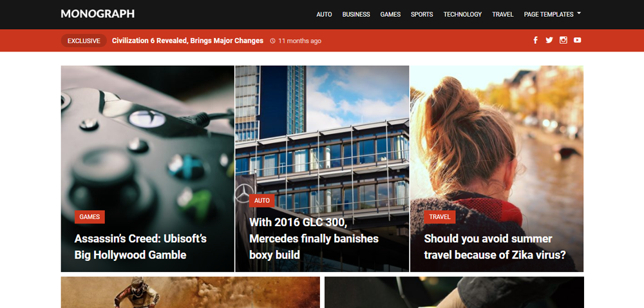Open the Auto menu item

[x=324, y=14]
